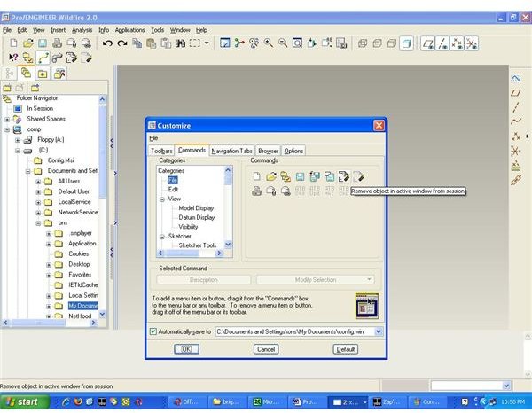Screen dimensions: 532x413
Task: Switch to the Navigation Tabs tab
Action: [232, 151]
